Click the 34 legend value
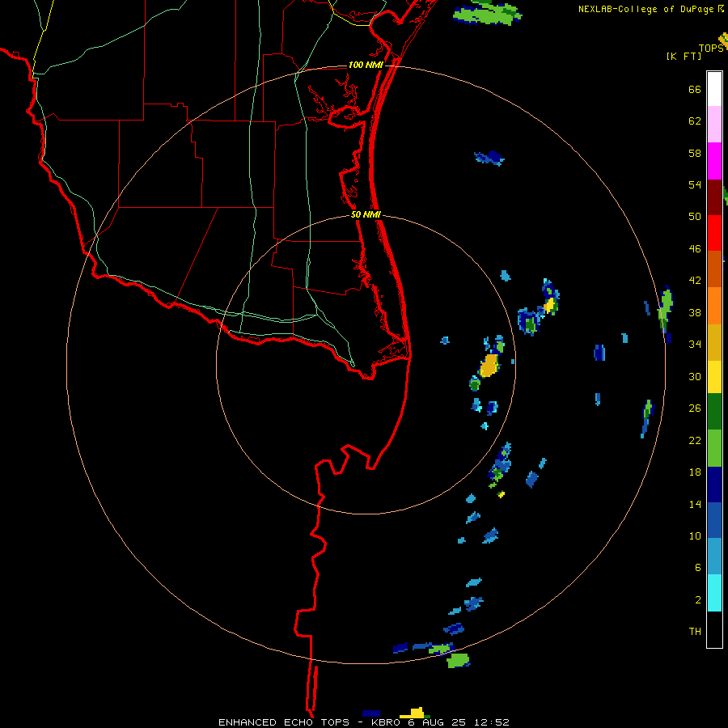The image size is (728, 728). pos(695,345)
